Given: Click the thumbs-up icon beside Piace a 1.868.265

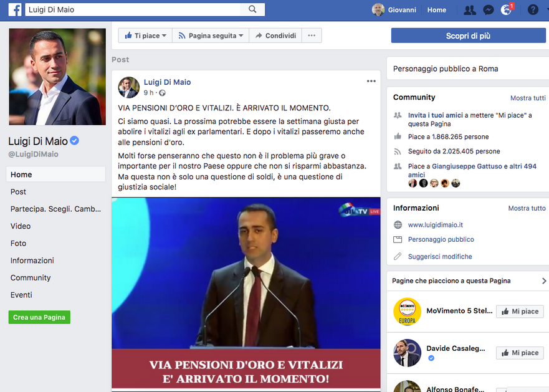Looking at the screenshot, I should (398, 136).
